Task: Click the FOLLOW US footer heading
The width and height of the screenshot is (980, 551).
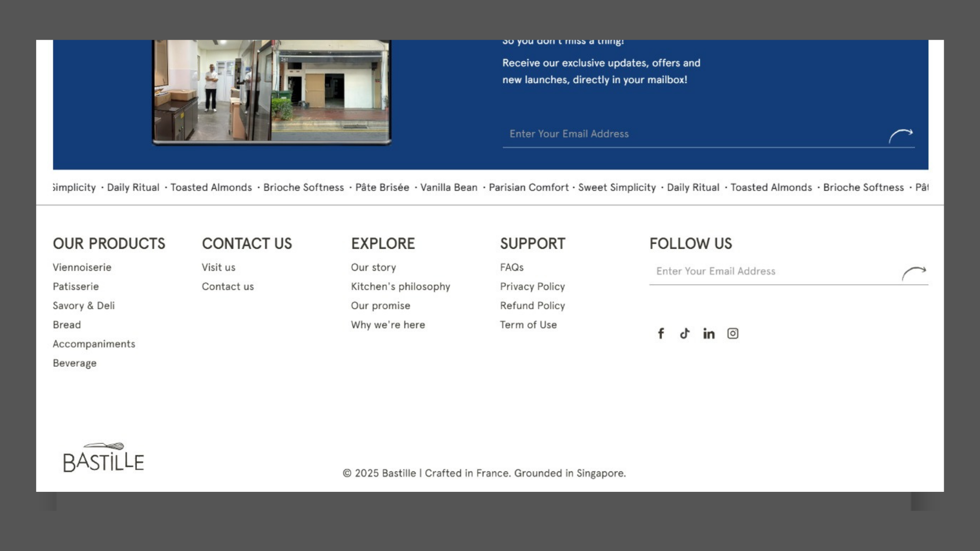Action: [691, 244]
